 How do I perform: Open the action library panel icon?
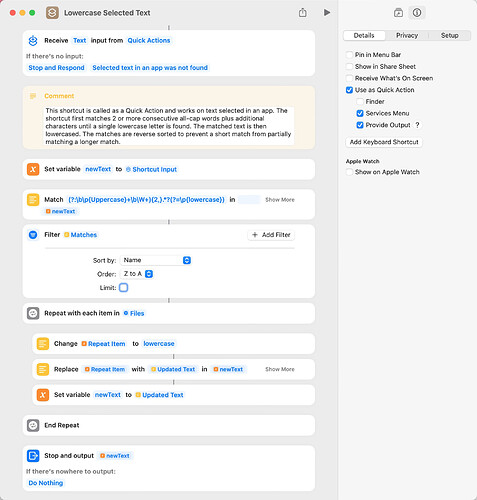point(398,13)
